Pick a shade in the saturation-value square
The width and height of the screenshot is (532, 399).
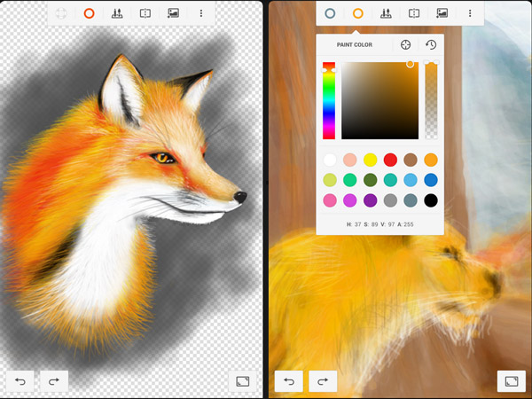[x=379, y=100]
